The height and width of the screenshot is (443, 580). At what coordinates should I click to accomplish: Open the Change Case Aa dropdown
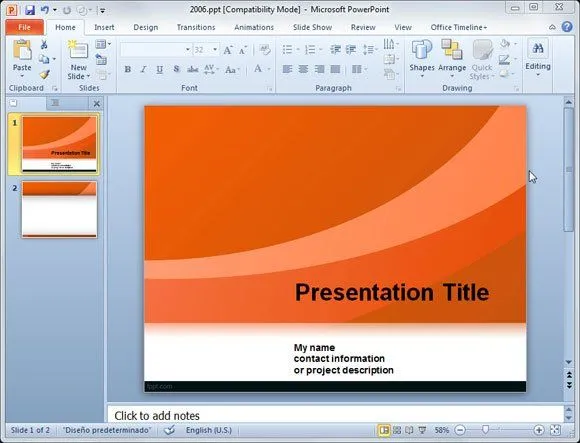click(x=232, y=70)
